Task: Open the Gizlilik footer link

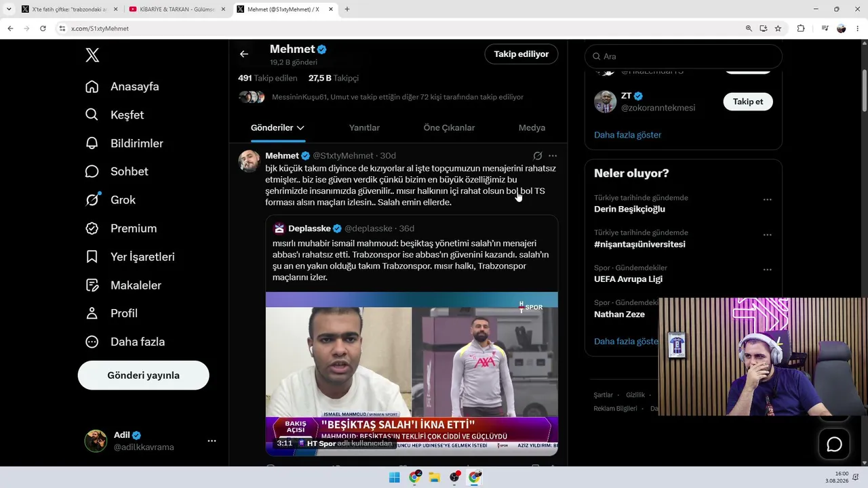Action: tap(635, 394)
